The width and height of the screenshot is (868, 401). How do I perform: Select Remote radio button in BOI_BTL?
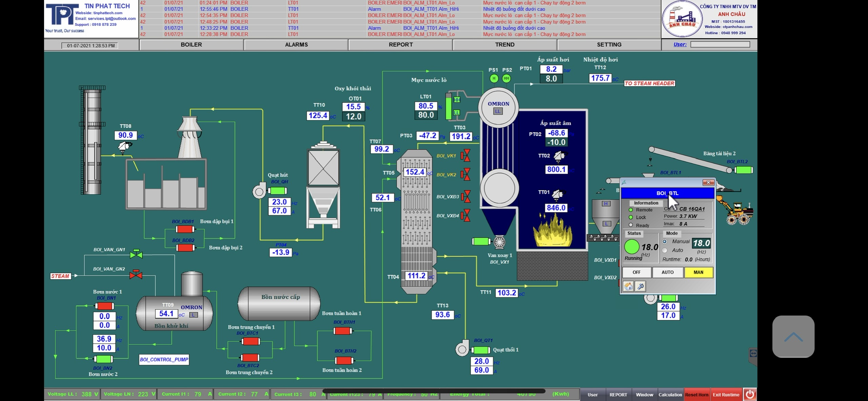coord(631,209)
